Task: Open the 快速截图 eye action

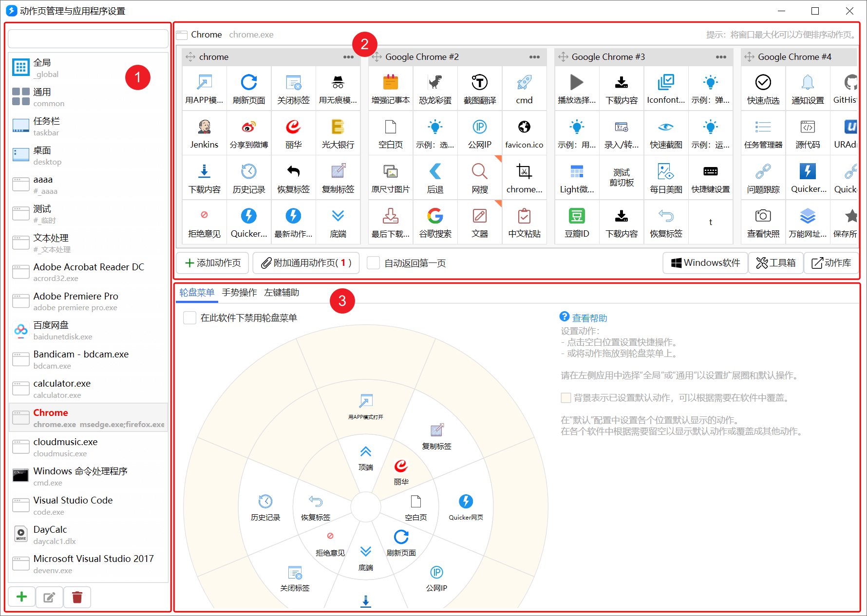Action: click(666, 133)
